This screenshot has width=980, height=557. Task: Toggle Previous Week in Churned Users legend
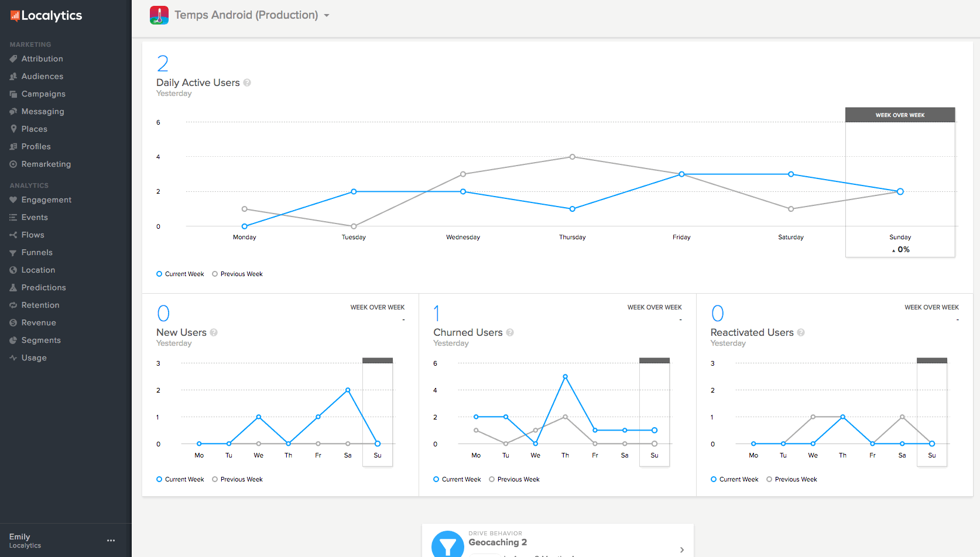514,479
